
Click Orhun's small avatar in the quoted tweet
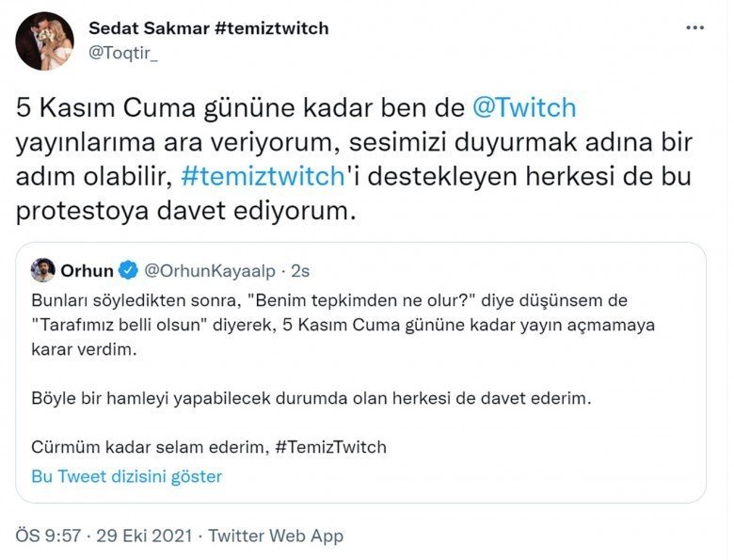point(42,271)
